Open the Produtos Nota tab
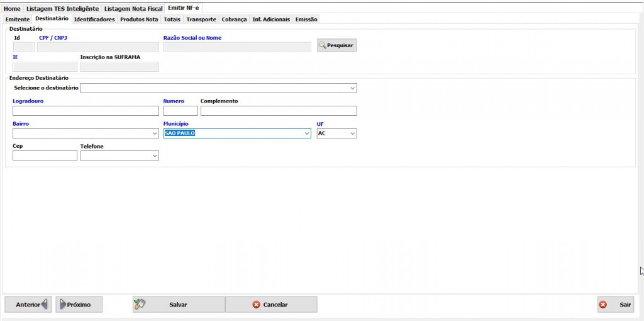The height and width of the screenshot is (321, 644). click(x=139, y=20)
